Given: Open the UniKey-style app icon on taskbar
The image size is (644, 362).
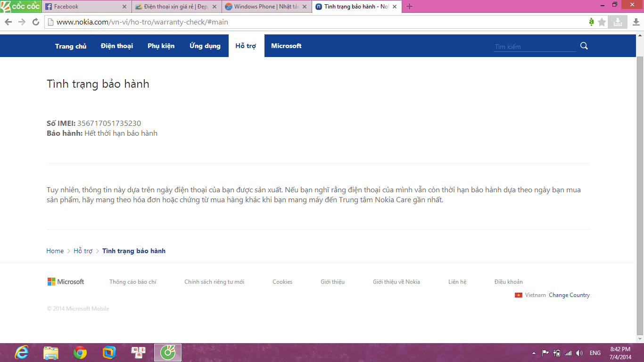Looking at the screenshot, I should point(139,353).
